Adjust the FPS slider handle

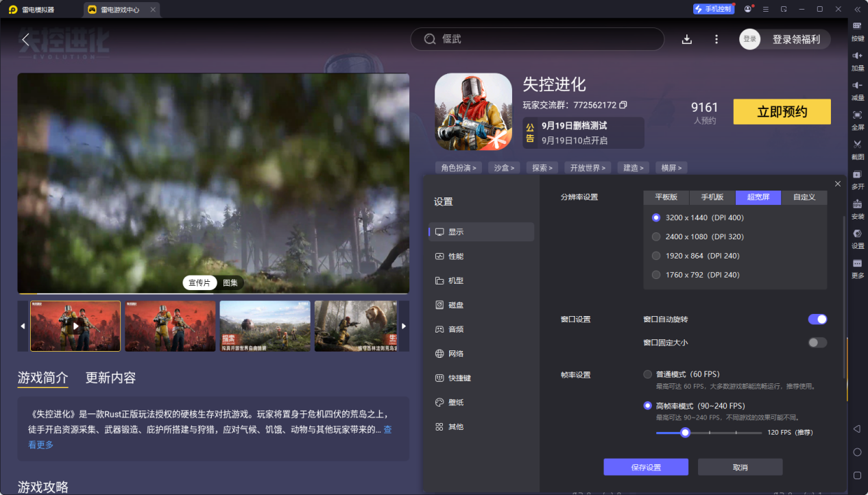[x=684, y=433]
